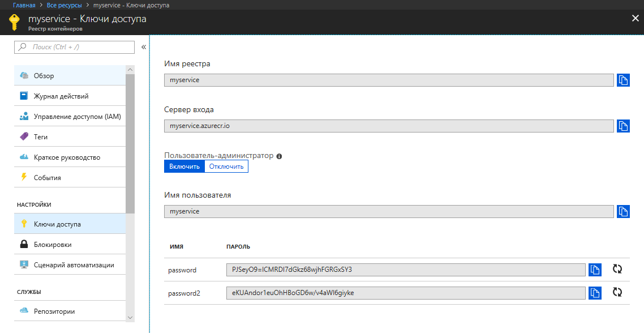644x333 pixels.
Task: Disable admin user with Отключить
Action: pyautogui.click(x=226, y=166)
